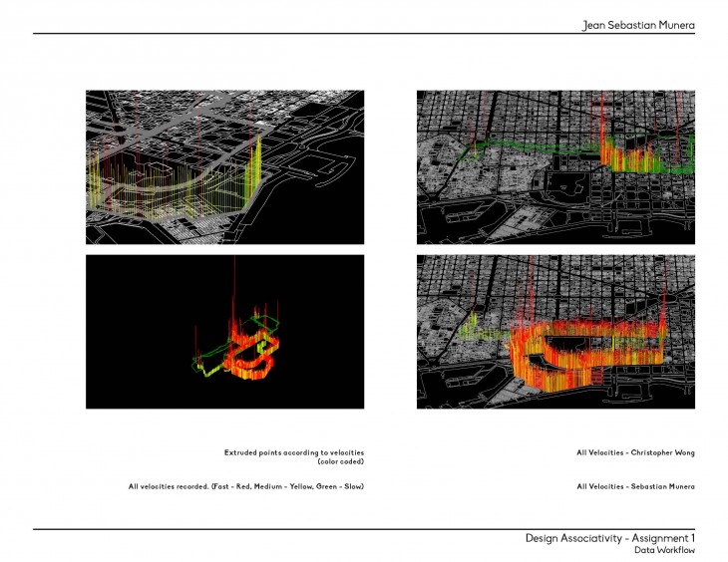Screen dimensions: 728x562
Task: Select 'All Velocities - Sebastian Munera' caption
Action: (x=635, y=486)
